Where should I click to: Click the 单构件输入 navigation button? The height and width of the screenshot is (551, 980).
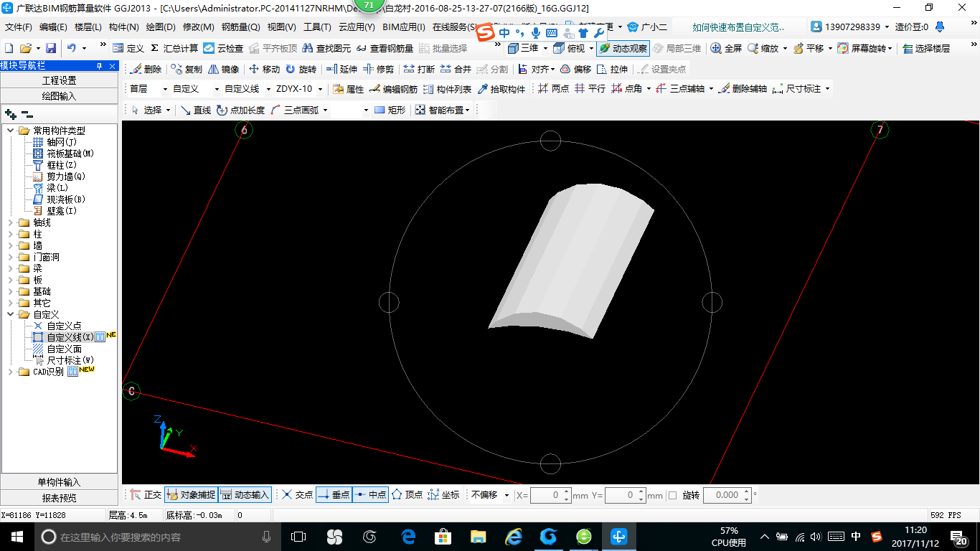[x=59, y=482]
